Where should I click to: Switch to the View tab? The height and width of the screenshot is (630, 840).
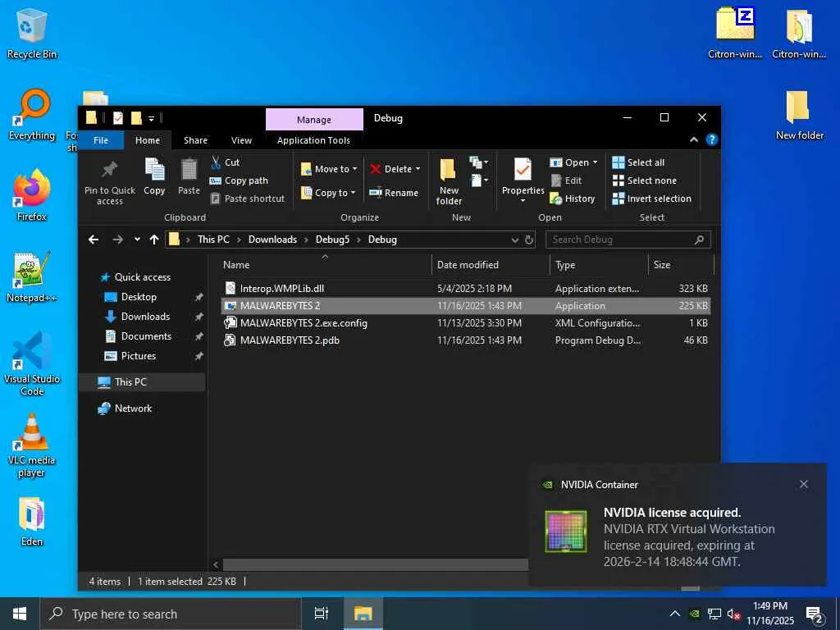(x=241, y=140)
